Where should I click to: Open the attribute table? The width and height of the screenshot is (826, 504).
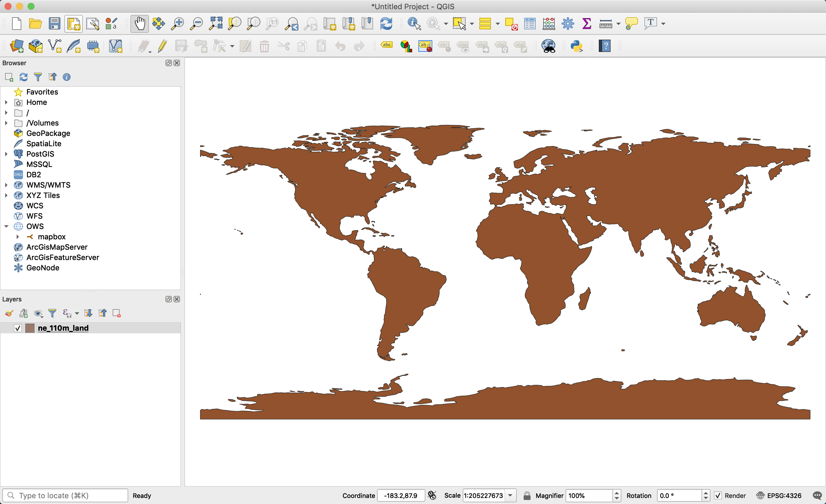[530, 24]
